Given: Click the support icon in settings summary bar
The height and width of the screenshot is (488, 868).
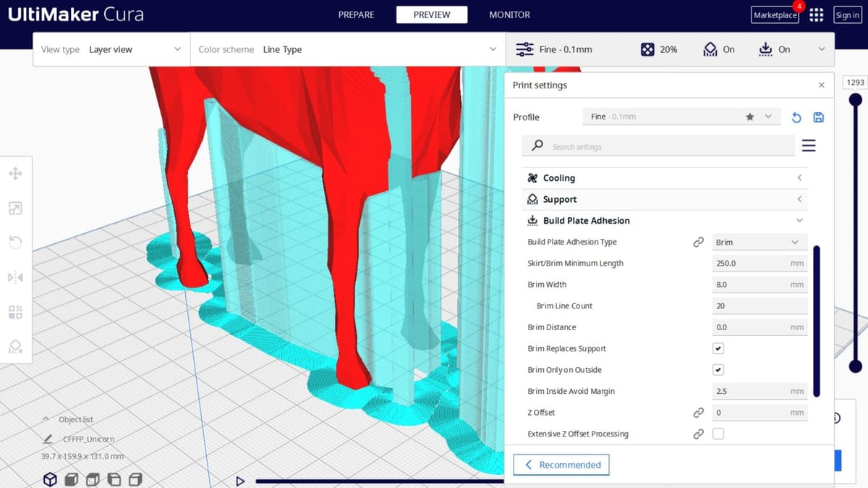Looking at the screenshot, I should [710, 49].
